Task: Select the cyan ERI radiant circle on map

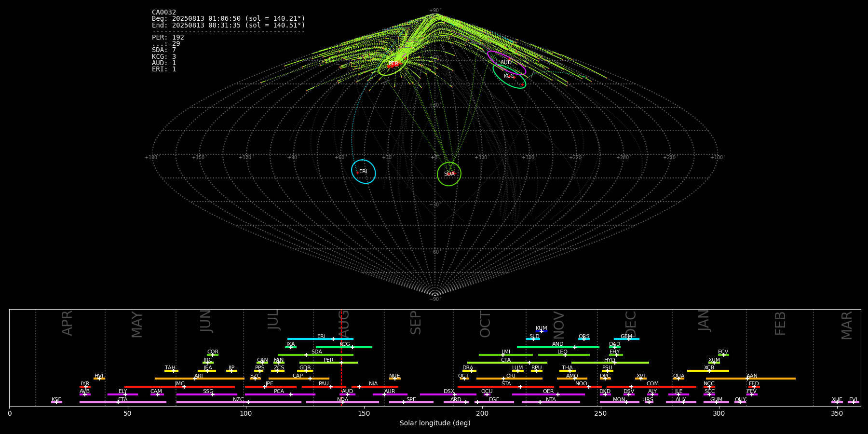Action: pos(364,172)
